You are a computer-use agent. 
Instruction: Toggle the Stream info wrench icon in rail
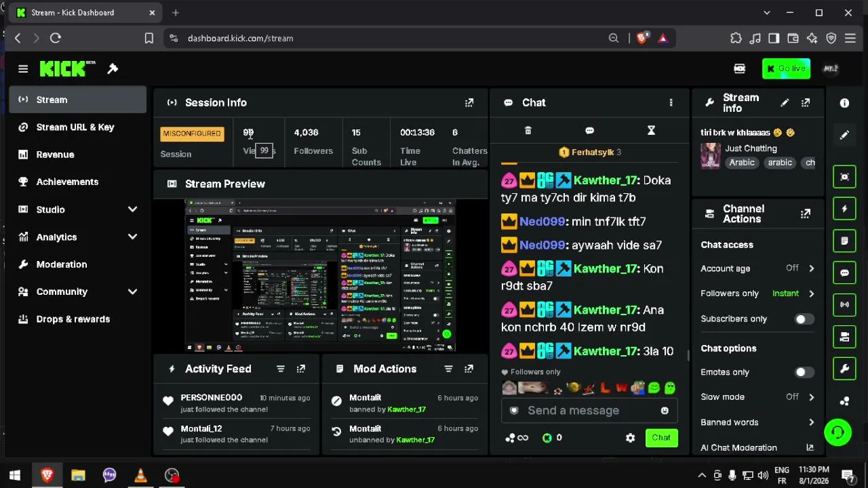[844, 369]
